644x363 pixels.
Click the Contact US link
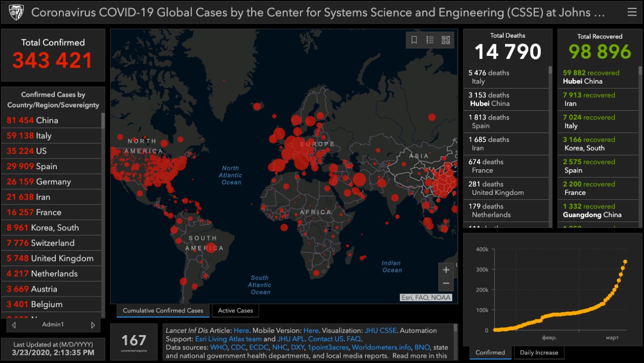tap(326, 339)
